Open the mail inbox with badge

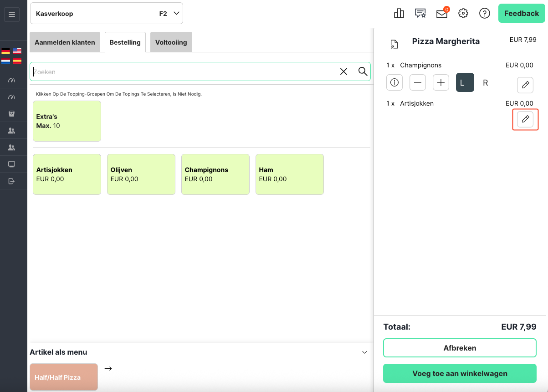point(442,13)
